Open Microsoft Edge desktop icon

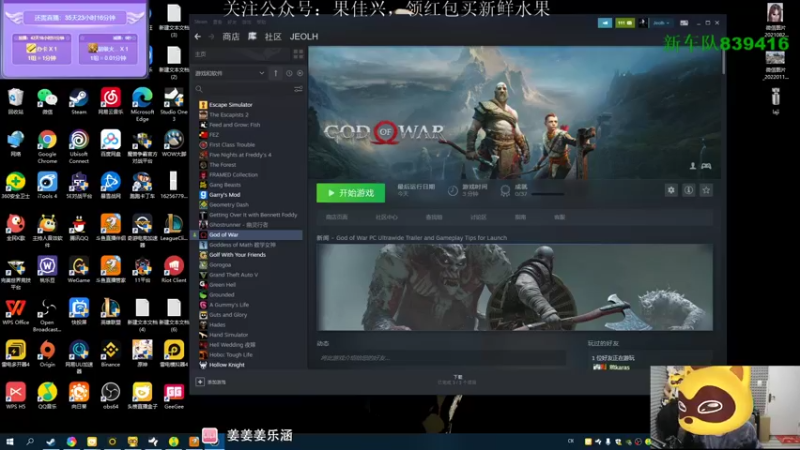142,104
